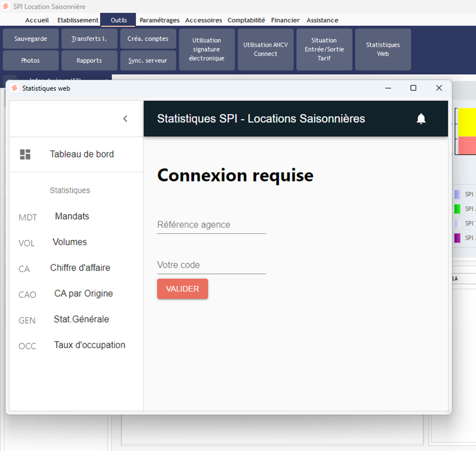Click the MDT abbreviation icon
Viewport: 476px width, 451px height.
(28, 217)
